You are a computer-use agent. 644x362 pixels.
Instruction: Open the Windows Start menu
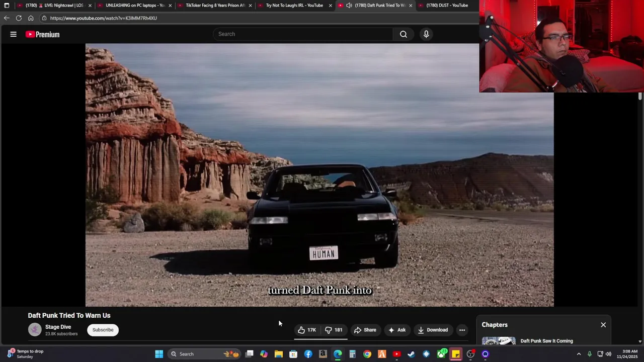click(x=159, y=354)
